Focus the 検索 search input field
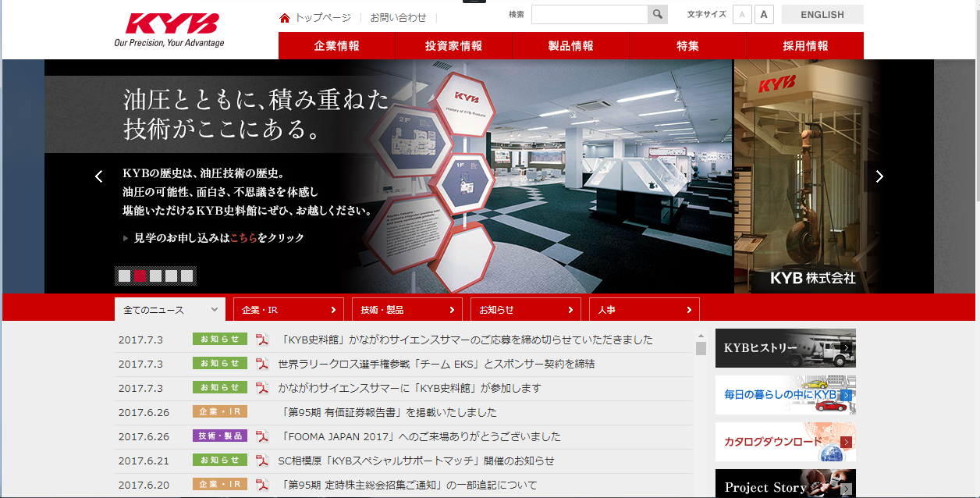 tap(590, 14)
